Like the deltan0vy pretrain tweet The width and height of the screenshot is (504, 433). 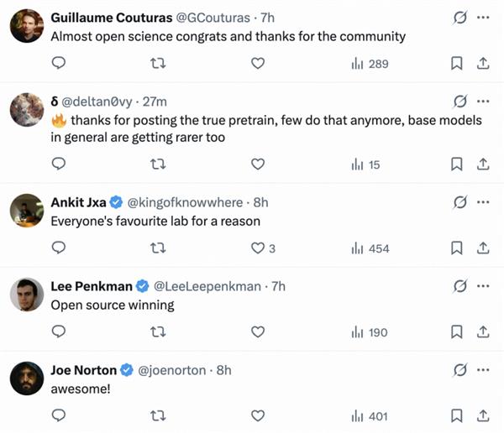pyautogui.click(x=259, y=164)
